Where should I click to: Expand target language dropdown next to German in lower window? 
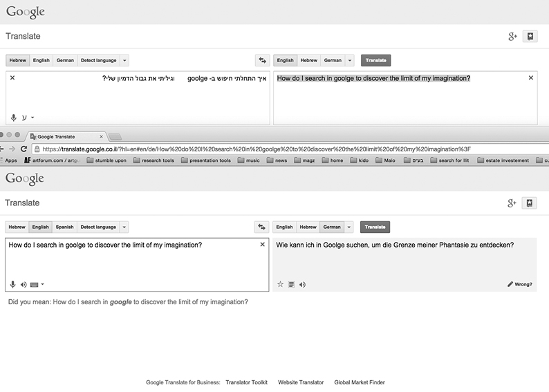(x=350, y=227)
